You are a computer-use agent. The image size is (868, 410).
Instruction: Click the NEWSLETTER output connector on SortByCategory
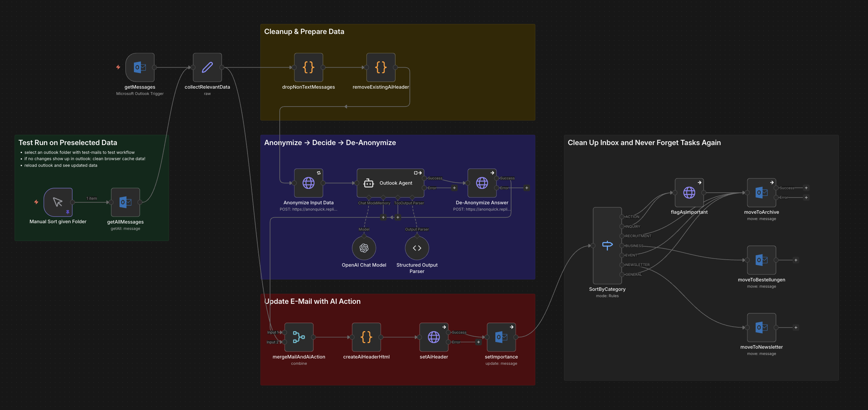622,265
